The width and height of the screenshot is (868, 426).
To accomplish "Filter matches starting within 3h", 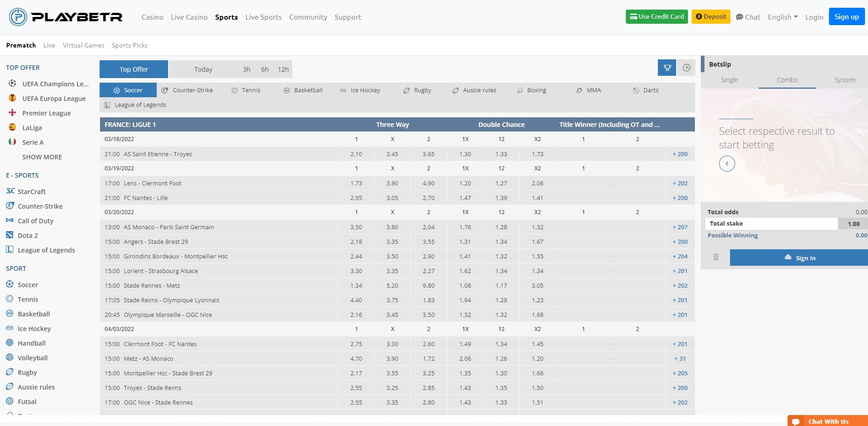I will point(246,69).
